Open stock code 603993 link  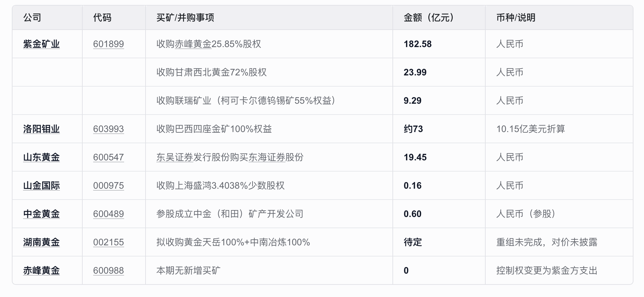click(108, 129)
